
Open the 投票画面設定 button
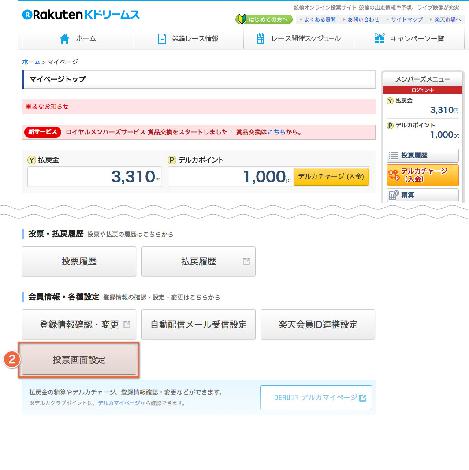pyautogui.click(x=79, y=360)
